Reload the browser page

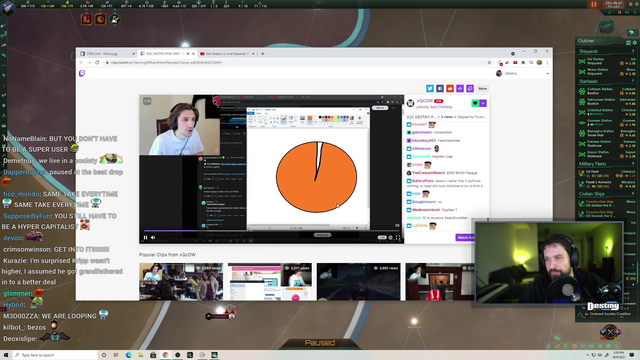click(x=97, y=63)
